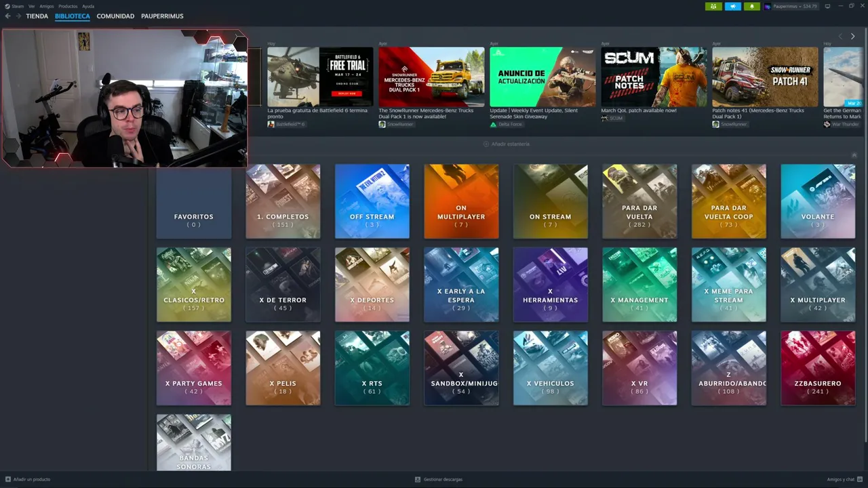Open the 1. COMPLETOS collection
Image resolution: width=868 pixels, height=488 pixels.
coord(283,201)
